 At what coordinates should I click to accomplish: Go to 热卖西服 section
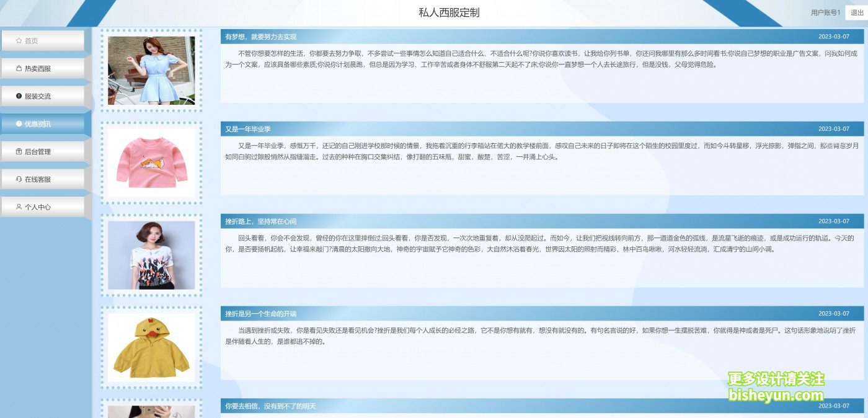click(42, 69)
